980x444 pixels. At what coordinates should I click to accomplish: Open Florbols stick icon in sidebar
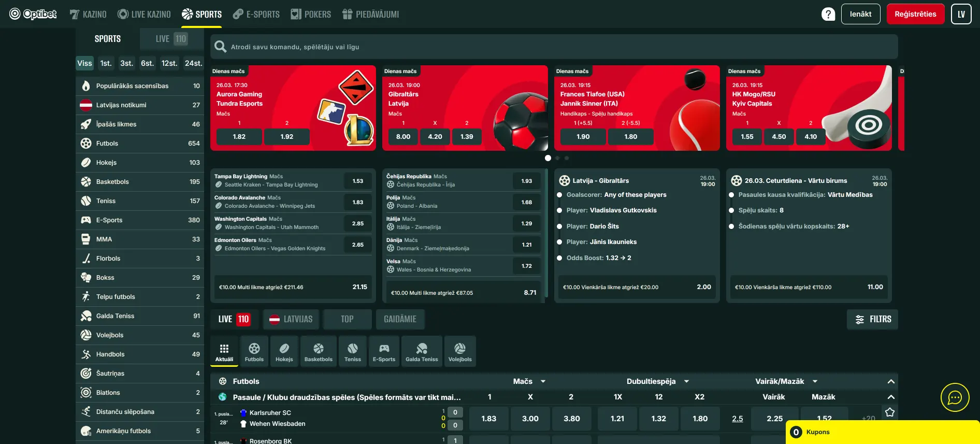tap(86, 259)
